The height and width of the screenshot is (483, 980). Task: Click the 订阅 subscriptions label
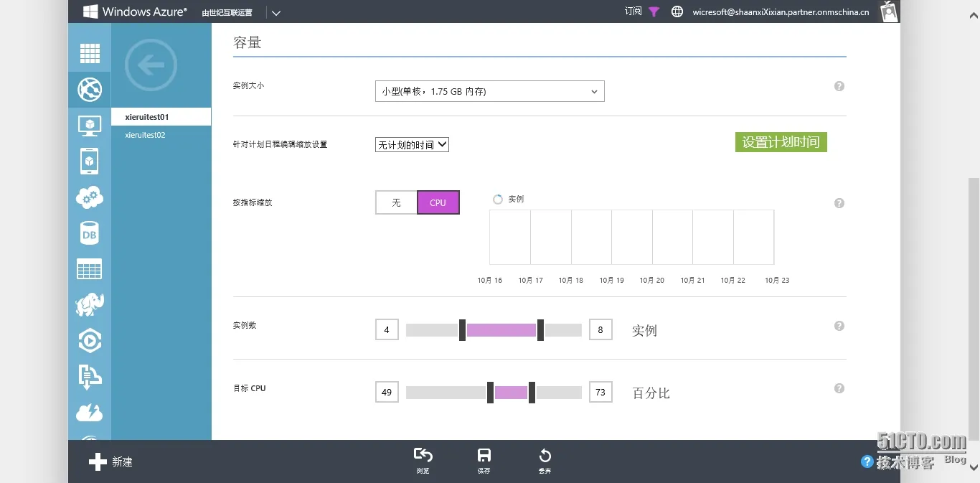tap(633, 11)
